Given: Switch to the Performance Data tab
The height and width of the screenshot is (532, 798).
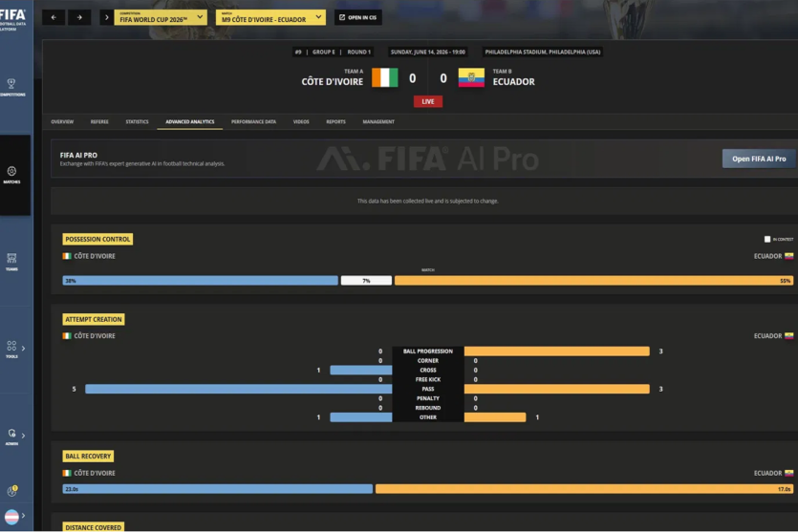Looking at the screenshot, I should [253, 122].
